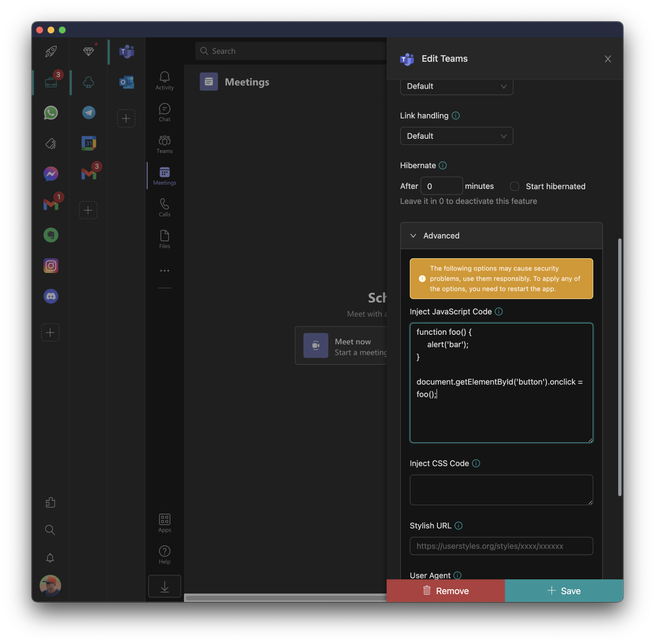Click the horizontal scrollbar under the Teams view
Image resolution: width=655 pixels, height=644 pixels.
coord(286,598)
